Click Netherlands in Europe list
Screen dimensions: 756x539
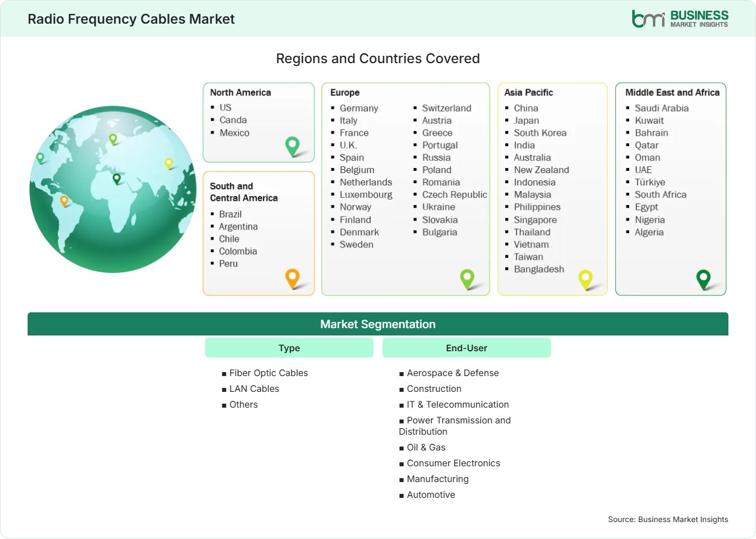coord(366,182)
